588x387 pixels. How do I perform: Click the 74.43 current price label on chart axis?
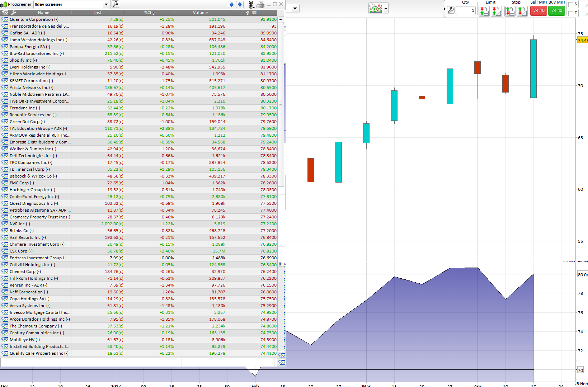point(582,41)
